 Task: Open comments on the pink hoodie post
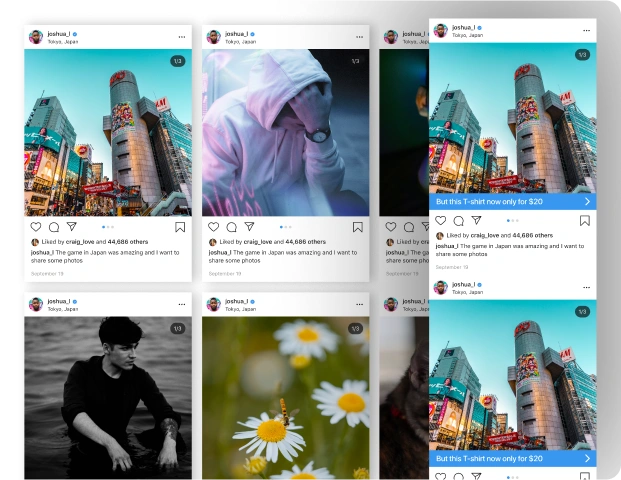(x=232, y=227)
